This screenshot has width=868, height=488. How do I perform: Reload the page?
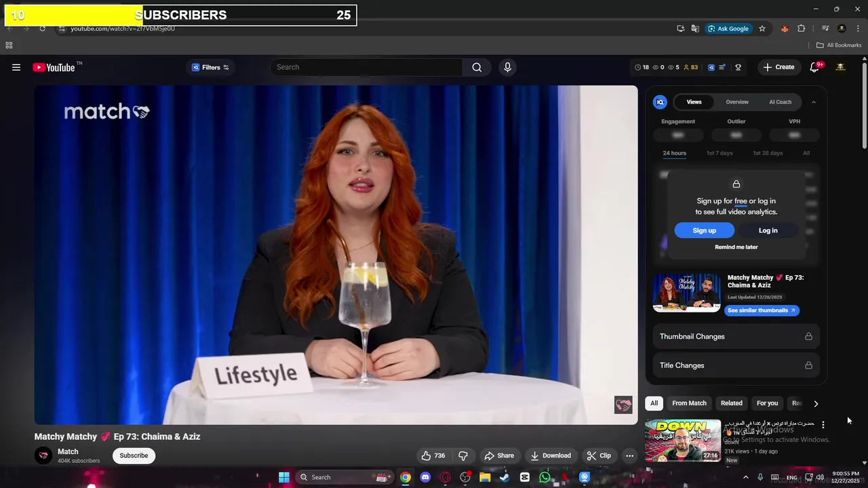tap(42, 28)
